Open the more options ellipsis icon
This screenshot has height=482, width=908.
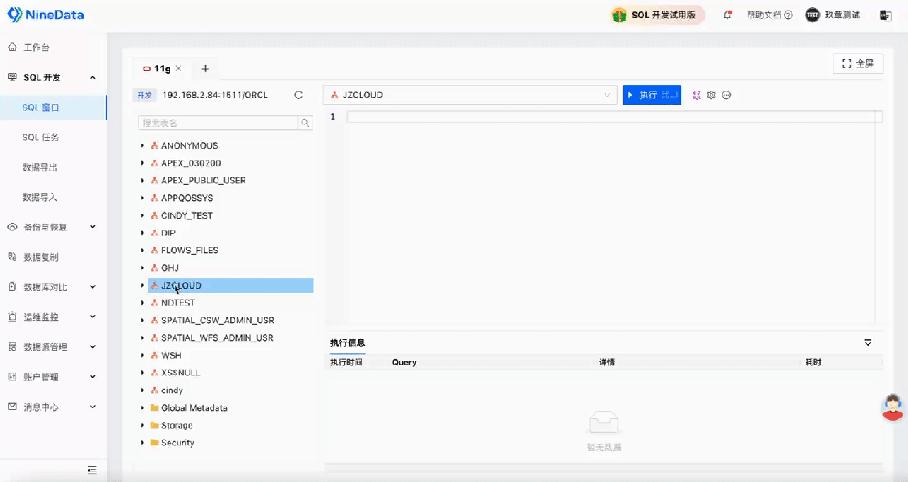coord(727,95)
